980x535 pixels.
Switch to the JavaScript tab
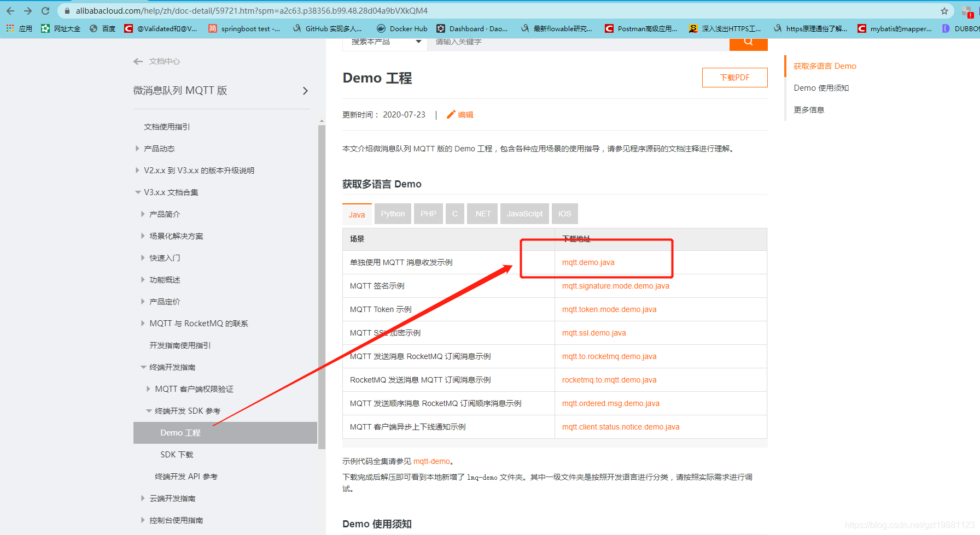(x=524, y=214)
